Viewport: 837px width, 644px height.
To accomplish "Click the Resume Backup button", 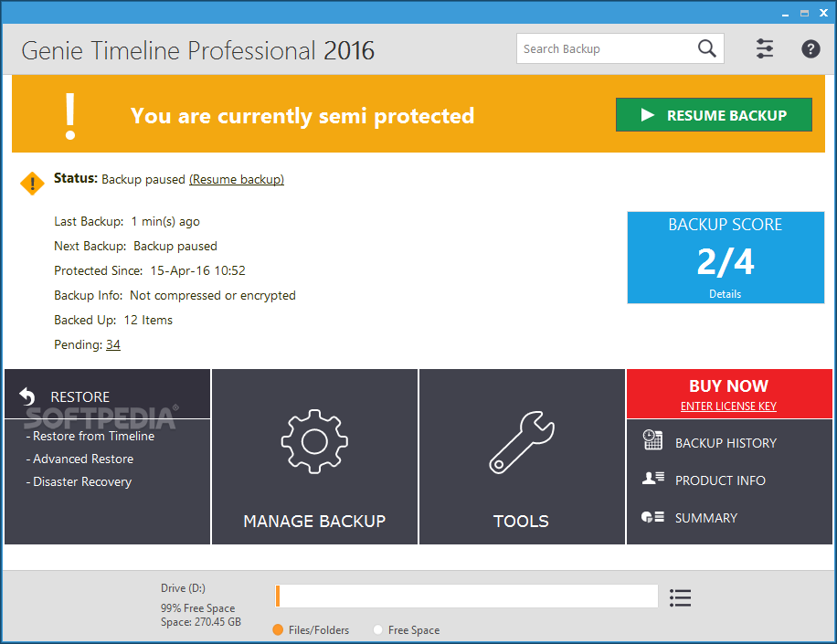I will [x=714, y=115].
